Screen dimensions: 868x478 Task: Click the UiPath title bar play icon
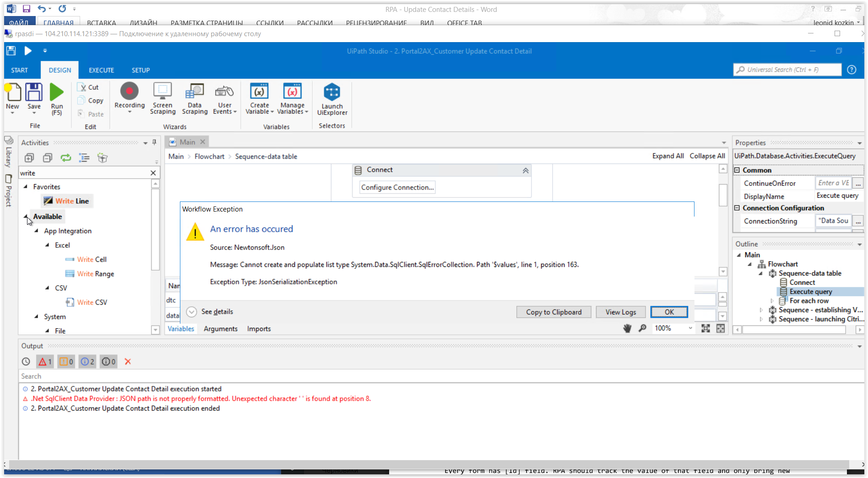[x=28, y=51]
